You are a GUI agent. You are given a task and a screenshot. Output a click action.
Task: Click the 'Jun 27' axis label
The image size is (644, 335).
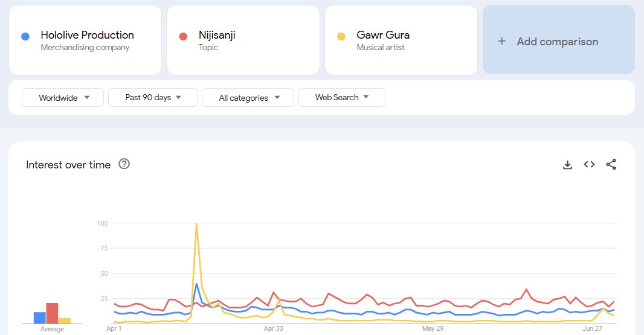click(592, 328)
